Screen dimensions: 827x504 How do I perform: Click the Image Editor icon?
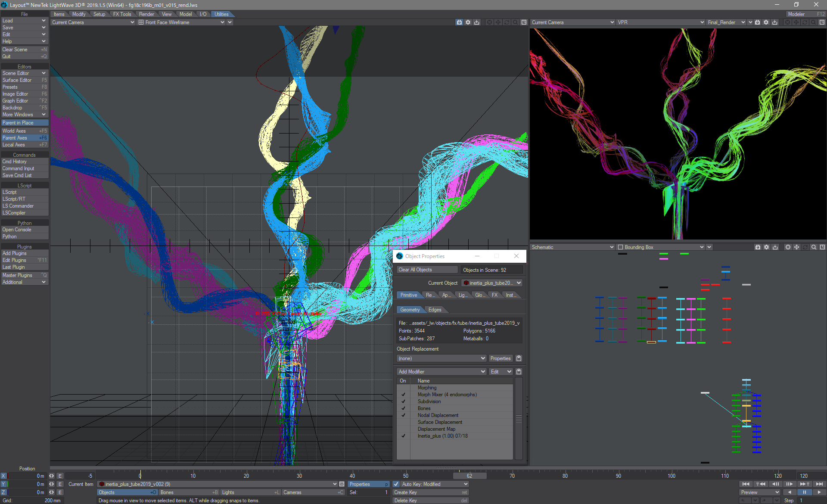coord(24,94)
